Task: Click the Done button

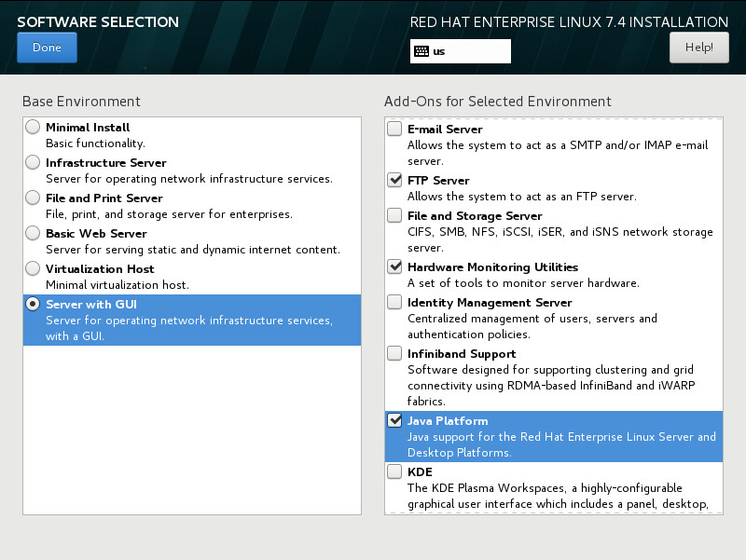Action: click(x=47, y=48)
